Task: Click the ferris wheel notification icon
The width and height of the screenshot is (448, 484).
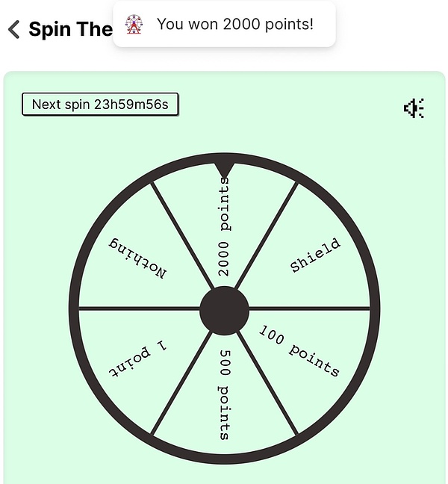Action: [134, 25]
